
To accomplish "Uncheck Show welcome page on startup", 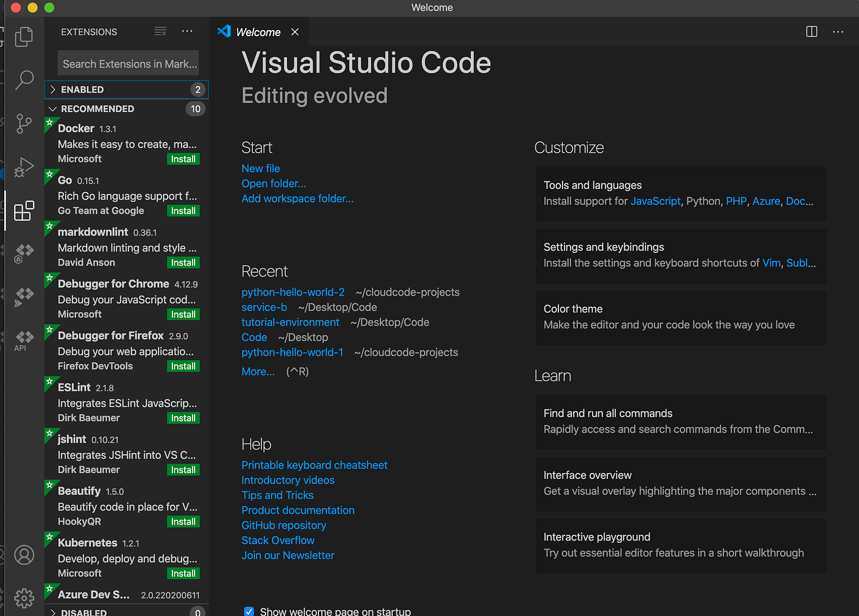I will (249, 611).
